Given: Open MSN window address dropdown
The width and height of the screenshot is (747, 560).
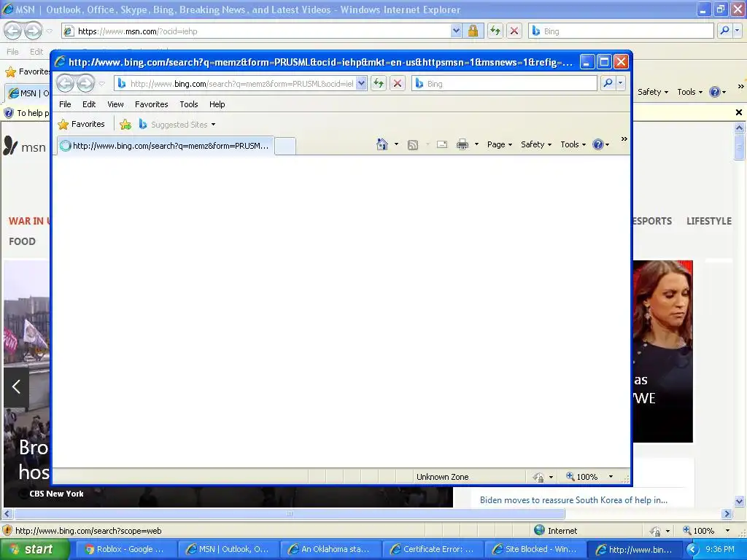Looking at the screenshot, I should [456, 31].
